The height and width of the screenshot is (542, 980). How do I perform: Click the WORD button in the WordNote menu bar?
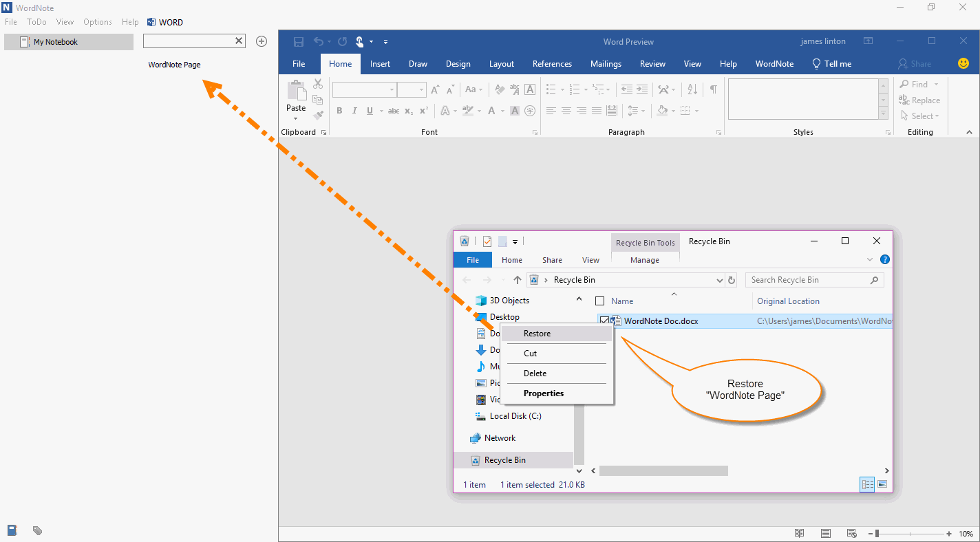tap(165, 22)
